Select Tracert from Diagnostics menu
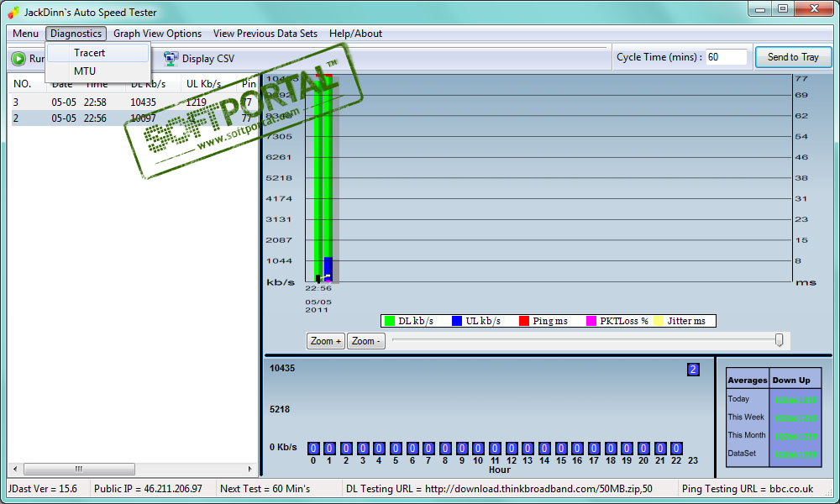Image resolution: width=840 pixels, height=504 pixels. point(97,52)
